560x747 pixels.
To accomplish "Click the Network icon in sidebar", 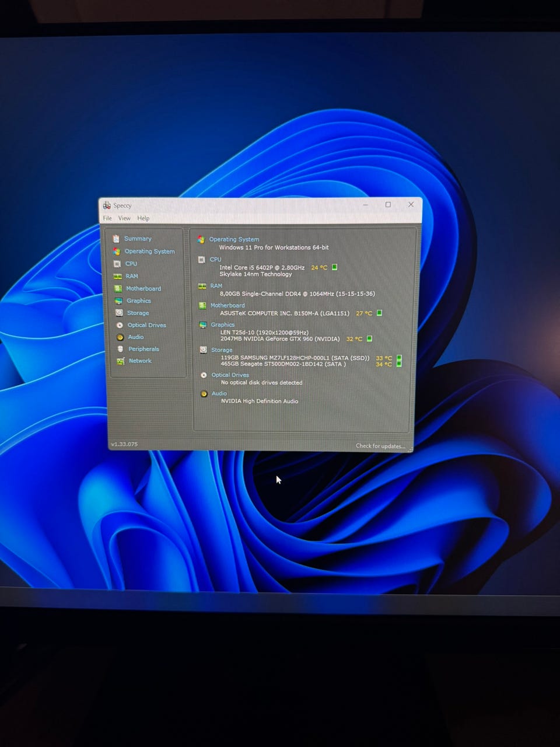I will tap(121, 361).
